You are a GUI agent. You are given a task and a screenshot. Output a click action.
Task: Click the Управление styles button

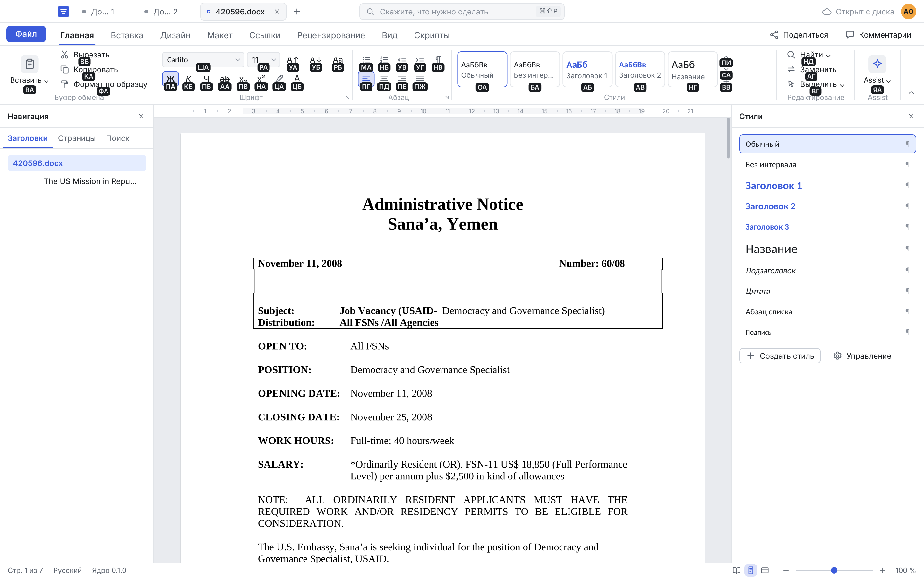[862, 356]
